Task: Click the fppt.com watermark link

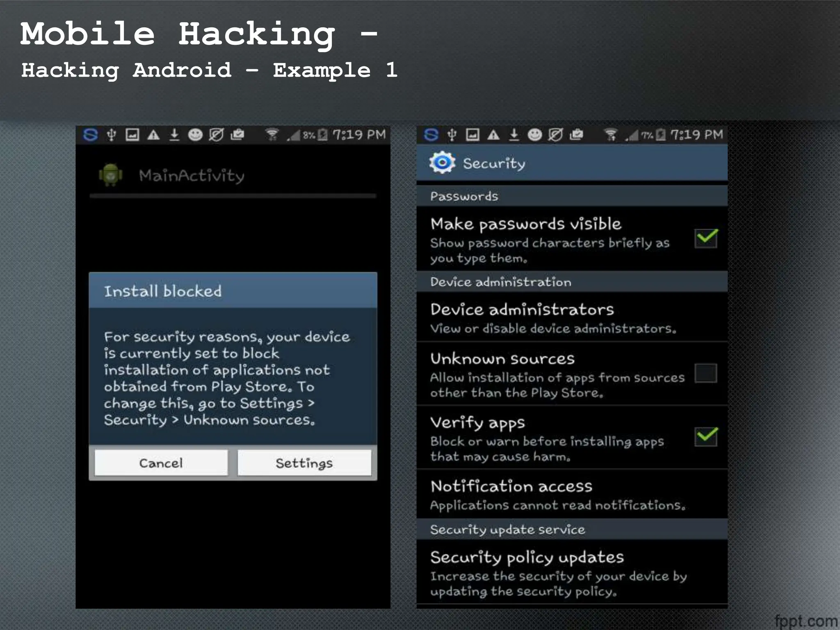Action: click(806, 621)
